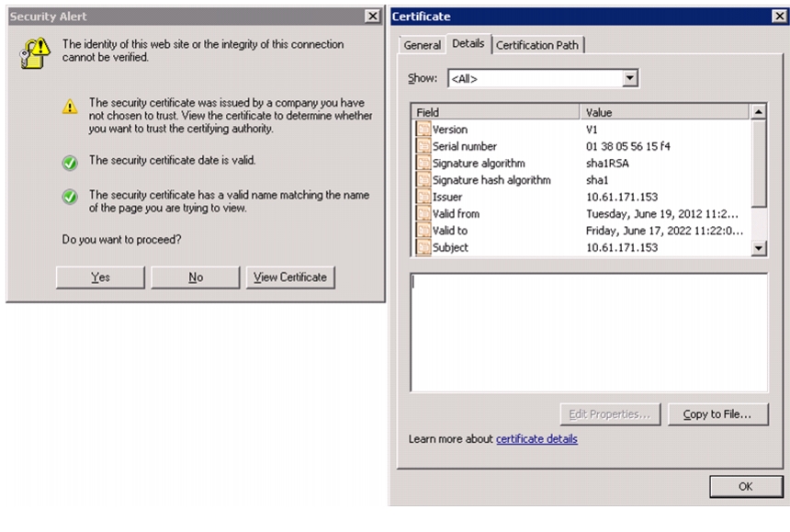Click the value sha1RSA
This screenshot has width=790, height=532.
pyautogui.click(x=607, y=164)
